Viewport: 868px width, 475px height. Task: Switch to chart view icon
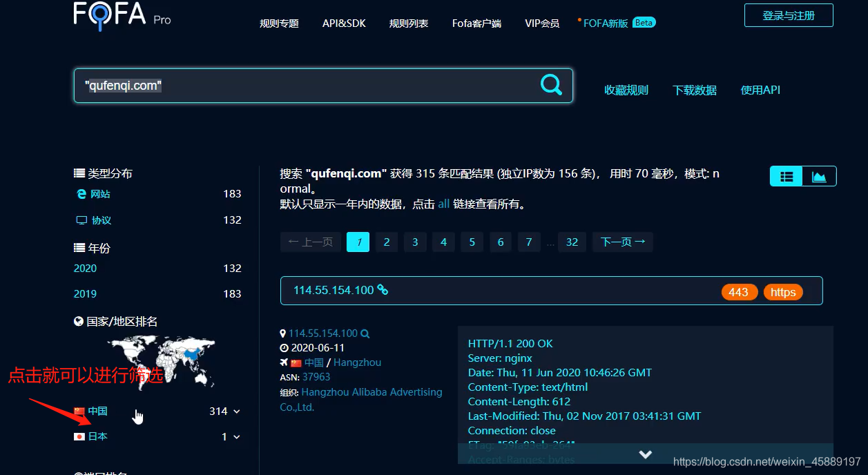819,177
